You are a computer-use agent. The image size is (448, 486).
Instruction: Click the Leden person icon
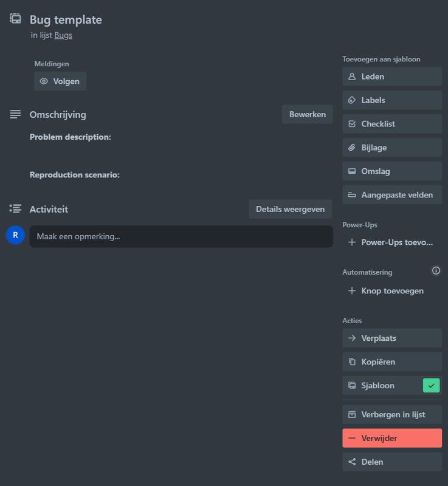click(x=352, y=77)
